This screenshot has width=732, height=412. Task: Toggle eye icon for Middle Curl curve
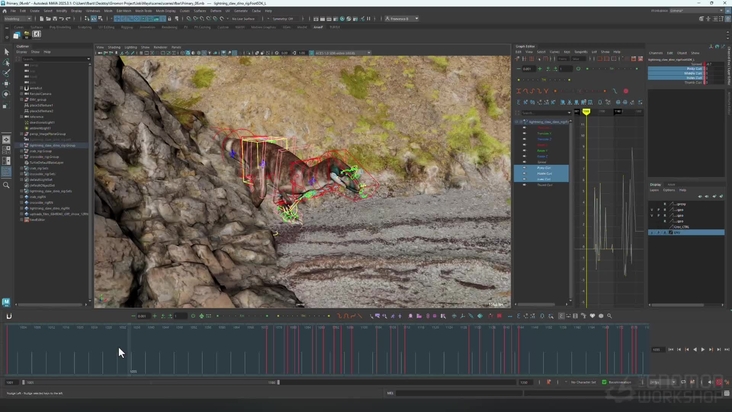tap(524, 174)
